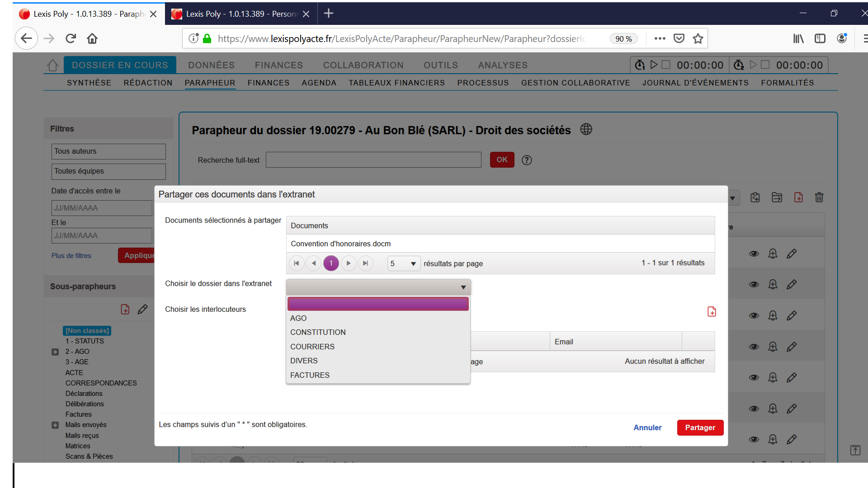Toggle visibility eye in fourth document row
Image resolution: width=868 pixels, height=488 pixels.
click(x=754, y=347)
